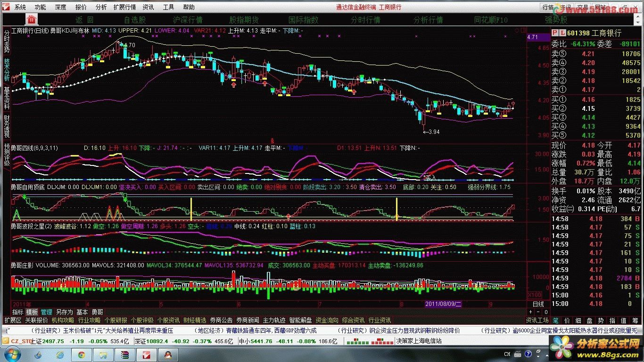Open the 资金流向 bottom tab
The width and height of the screenshot is (644, 362).
coord(327,320)
